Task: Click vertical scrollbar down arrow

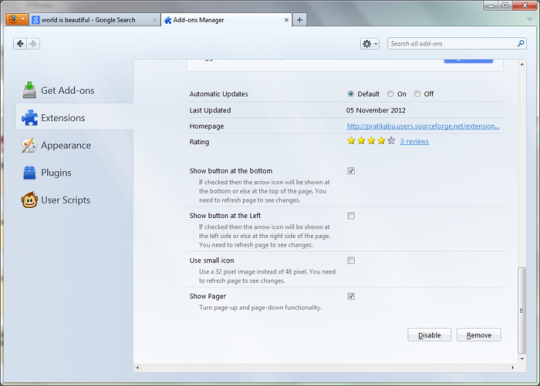Action: point(522,358)
